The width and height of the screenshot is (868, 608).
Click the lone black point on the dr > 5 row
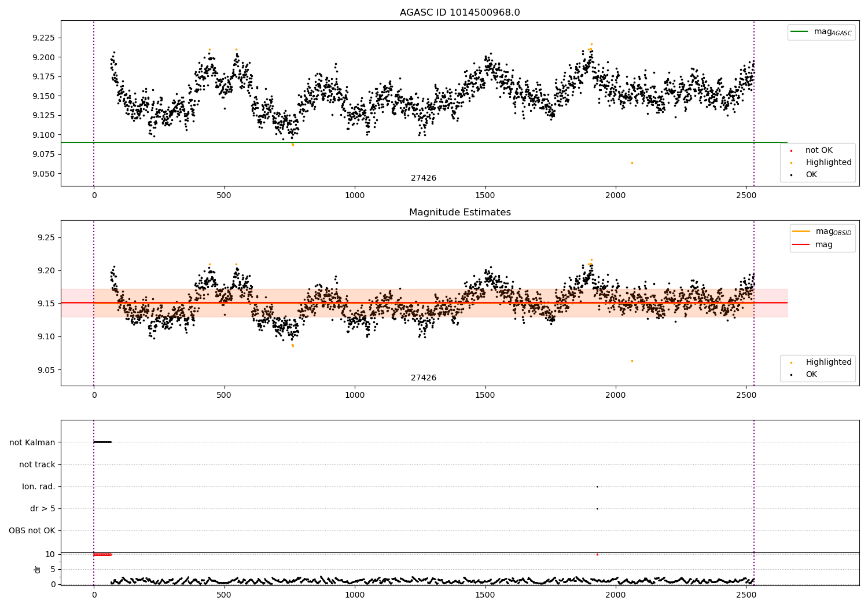pyautogui.click(x=597, y=508)
